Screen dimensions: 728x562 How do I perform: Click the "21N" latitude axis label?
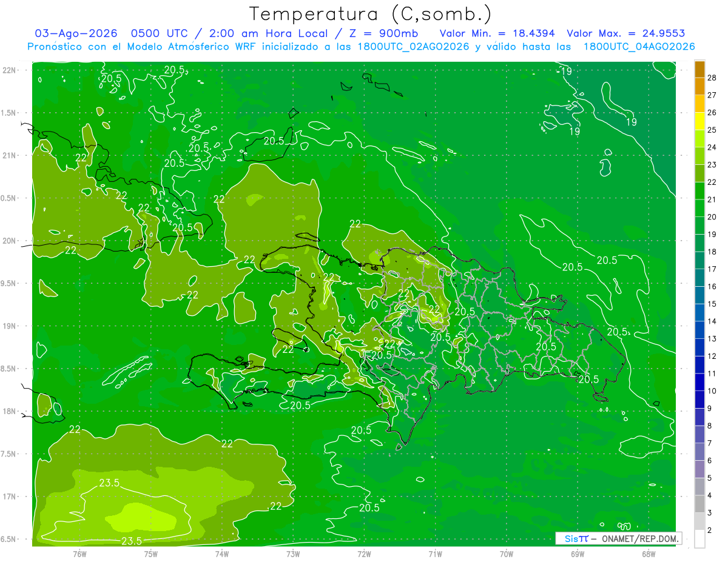10,156
